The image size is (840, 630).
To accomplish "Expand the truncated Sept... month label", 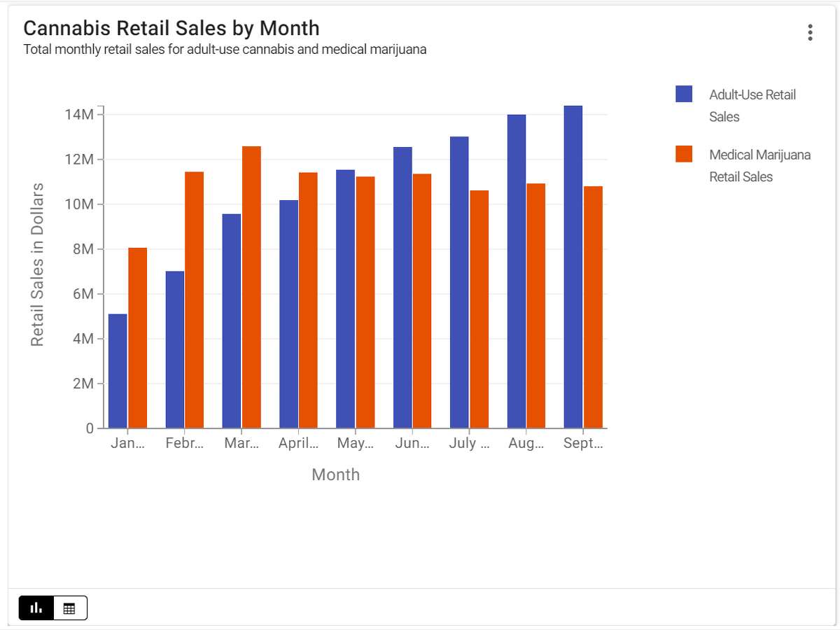I will click(584, 442).
